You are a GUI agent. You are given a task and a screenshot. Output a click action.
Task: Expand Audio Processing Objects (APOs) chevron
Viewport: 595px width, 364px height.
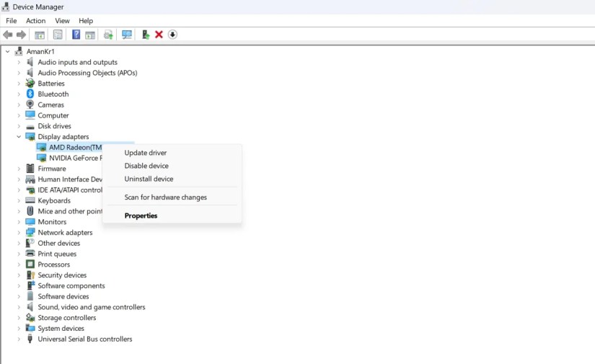point(19,72)
